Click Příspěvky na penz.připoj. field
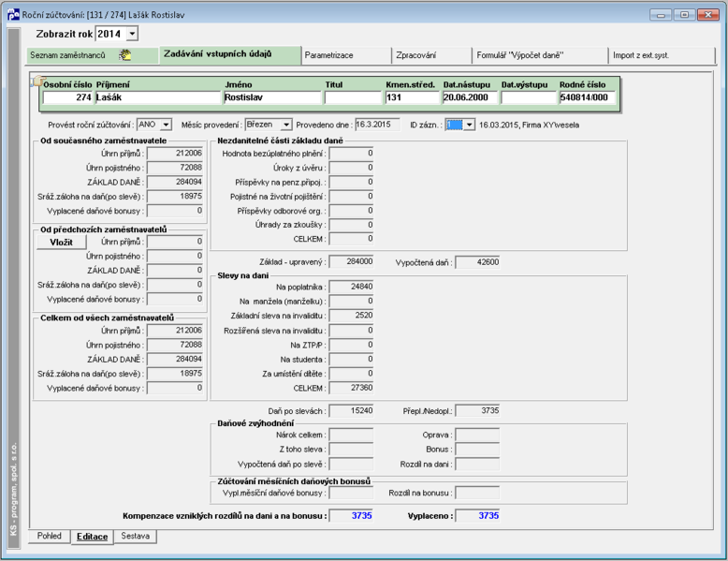The width and height of the screenshot is (728, 561). pyautogui.click(x=351, y=183)
